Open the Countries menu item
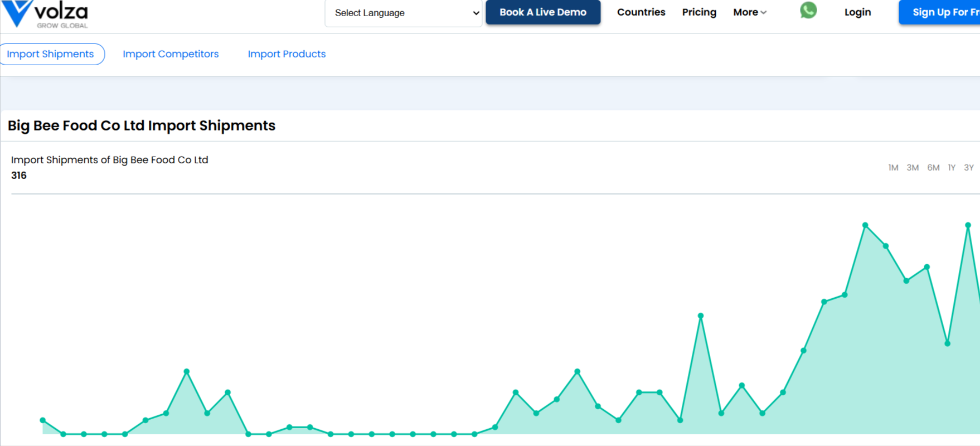 pyautogui.click(x=641, y=12)
